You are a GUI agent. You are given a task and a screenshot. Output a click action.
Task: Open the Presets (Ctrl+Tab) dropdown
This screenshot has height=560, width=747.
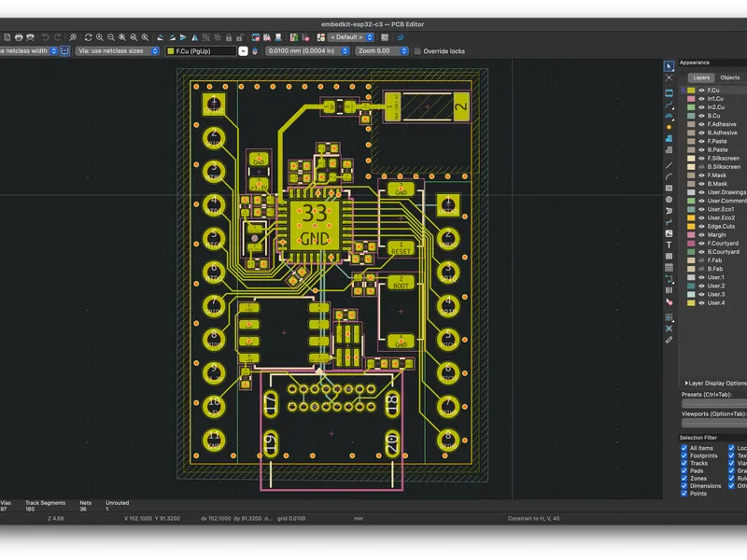point(714,403)
